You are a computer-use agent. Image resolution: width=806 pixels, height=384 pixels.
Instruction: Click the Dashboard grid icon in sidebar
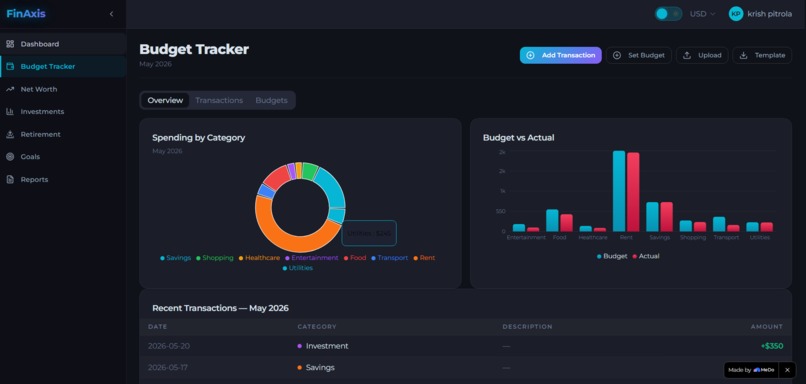(x=10, y=44)
